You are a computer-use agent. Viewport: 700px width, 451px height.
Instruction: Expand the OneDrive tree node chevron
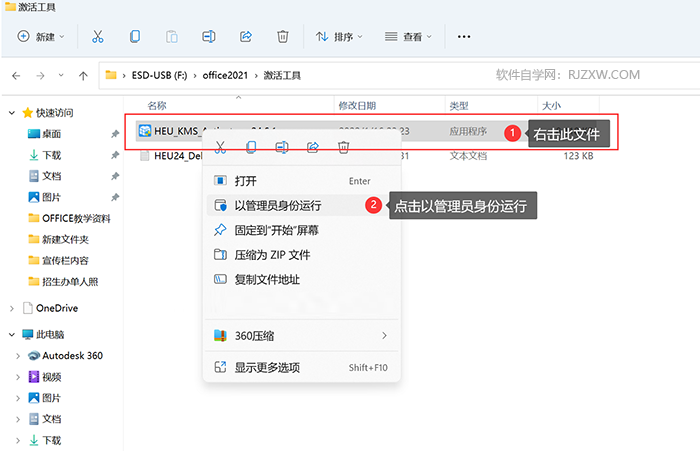tap(12, 308)
